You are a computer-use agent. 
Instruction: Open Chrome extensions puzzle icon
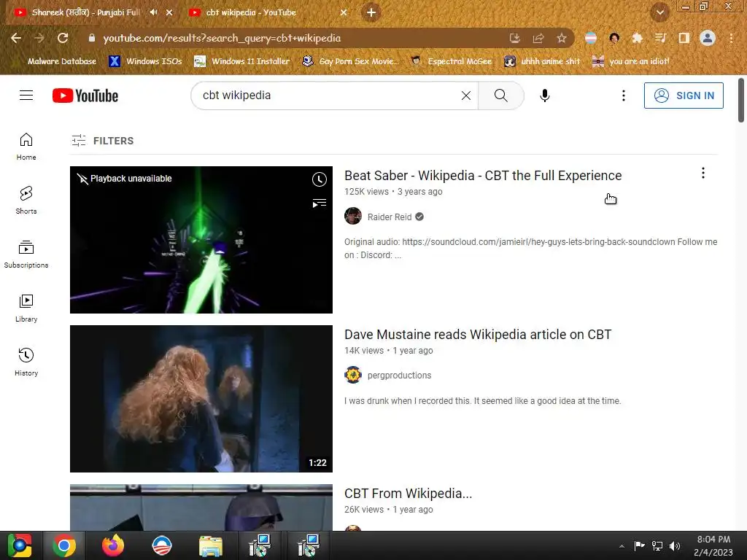637,38
